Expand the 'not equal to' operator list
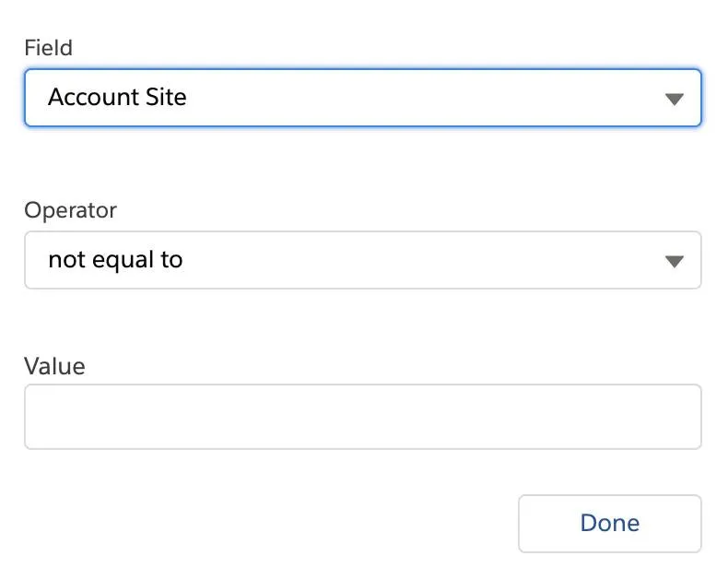Viewport: 728px width, 568px height. [362, 260]
